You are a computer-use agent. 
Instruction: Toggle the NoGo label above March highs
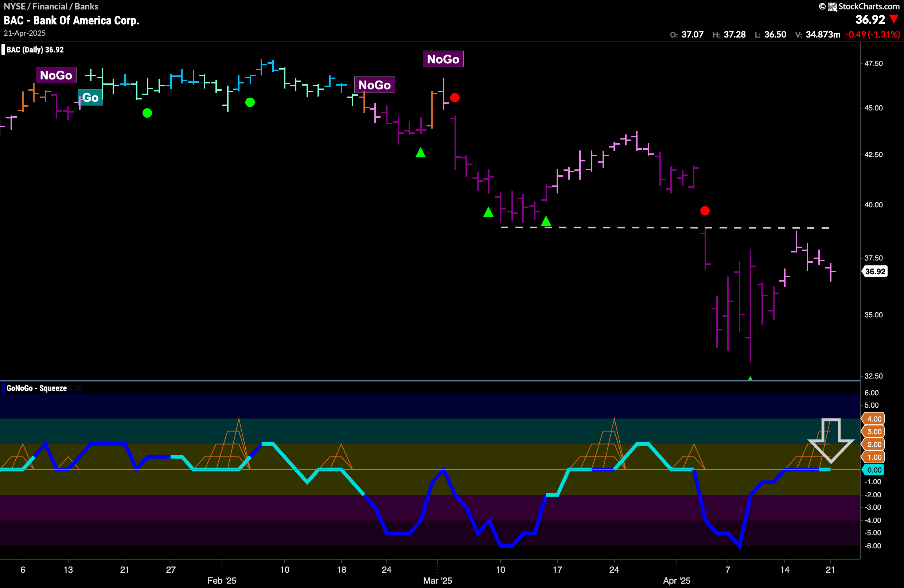click(x=443, y=59)
